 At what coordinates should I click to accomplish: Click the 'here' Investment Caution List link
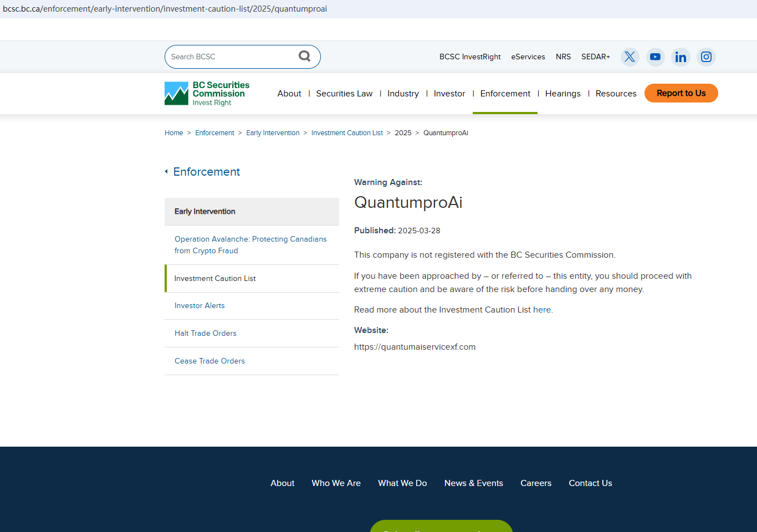[542, 310]
